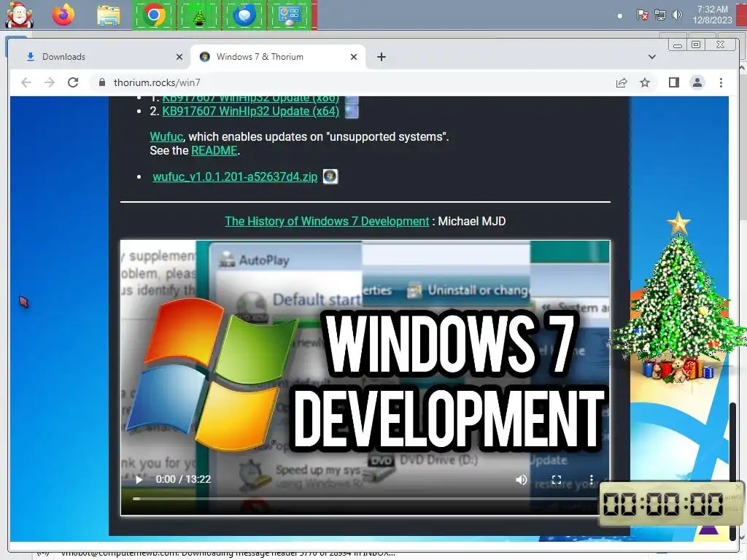The width and height of the screenshot is (747, 560).
Task: Open the clock showing 7:32 AM
Action: (x=712, y=15)
